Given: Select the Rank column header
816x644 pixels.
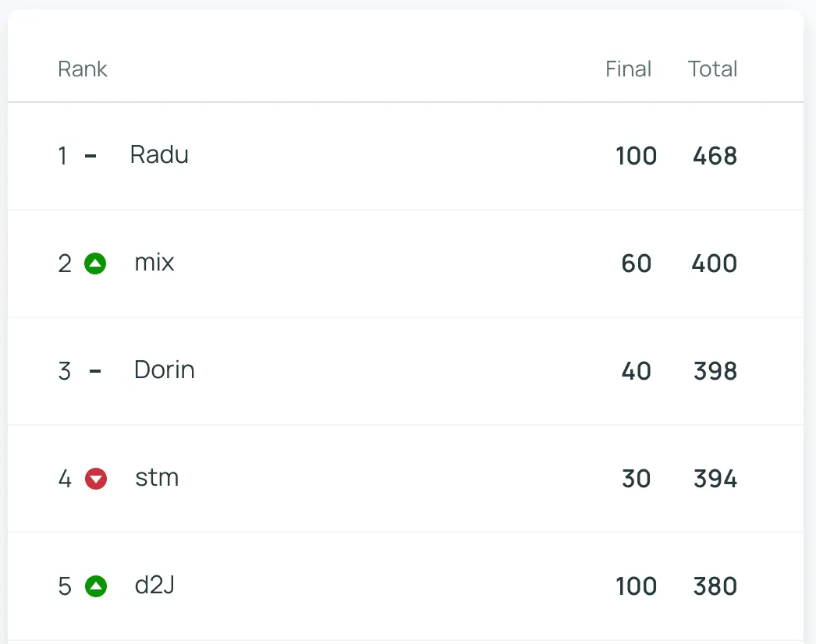Looking at the screenshot, I should [x=82, y=69].
